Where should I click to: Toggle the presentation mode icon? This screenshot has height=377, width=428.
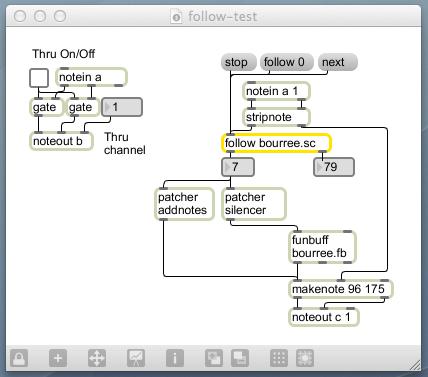136,358
